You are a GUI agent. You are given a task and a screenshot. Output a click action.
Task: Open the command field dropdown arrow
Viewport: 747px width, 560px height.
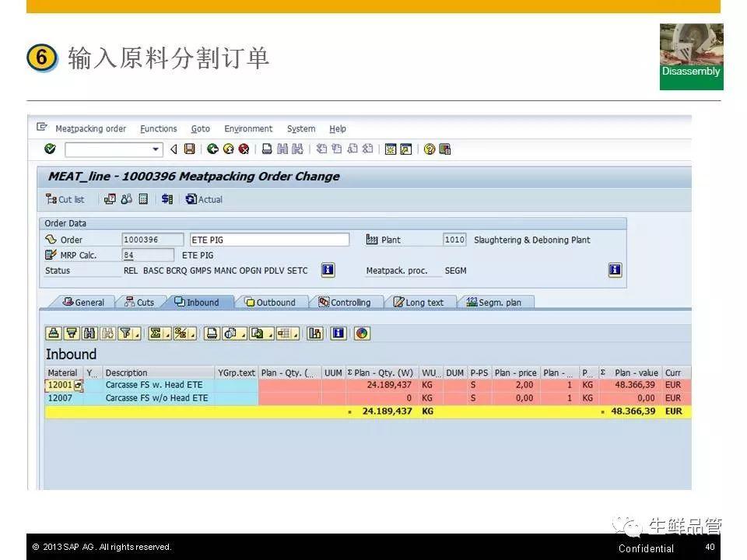pyautogui.click(x=156, y=149)
